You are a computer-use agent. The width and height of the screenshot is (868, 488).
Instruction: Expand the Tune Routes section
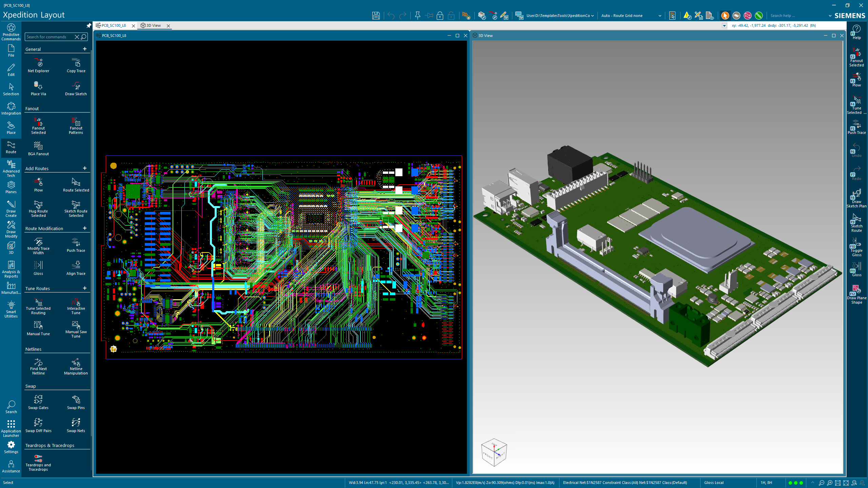(x=85, y=288)
